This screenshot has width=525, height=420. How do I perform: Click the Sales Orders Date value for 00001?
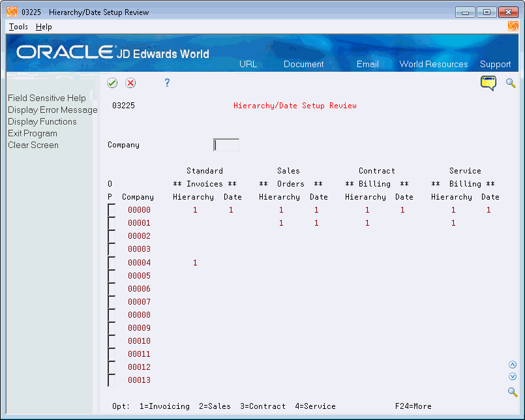click(316, 223)
